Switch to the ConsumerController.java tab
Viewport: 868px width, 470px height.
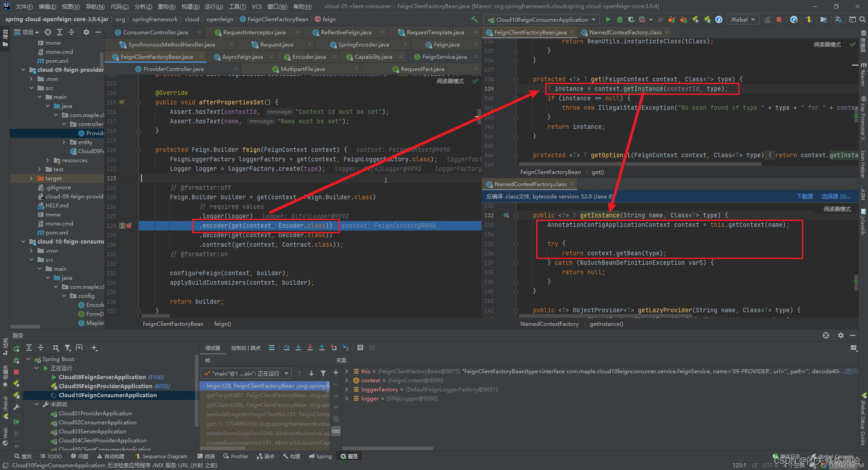pos(155,33)
